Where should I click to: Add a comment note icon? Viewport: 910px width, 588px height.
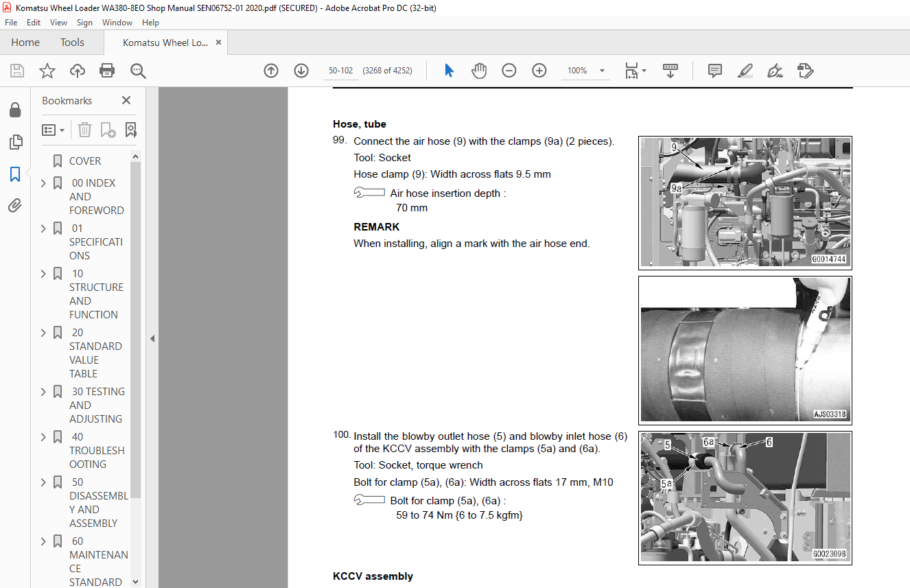click(715, 71)
